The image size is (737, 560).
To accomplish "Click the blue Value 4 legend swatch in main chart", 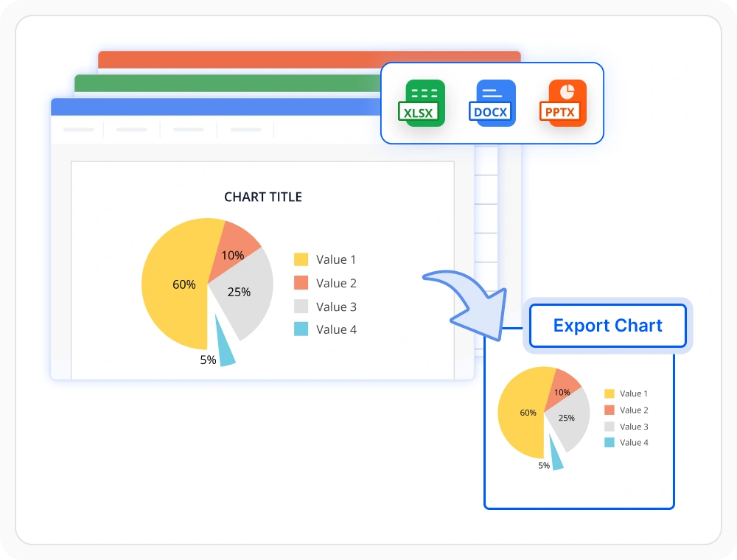I will point(301,329).
